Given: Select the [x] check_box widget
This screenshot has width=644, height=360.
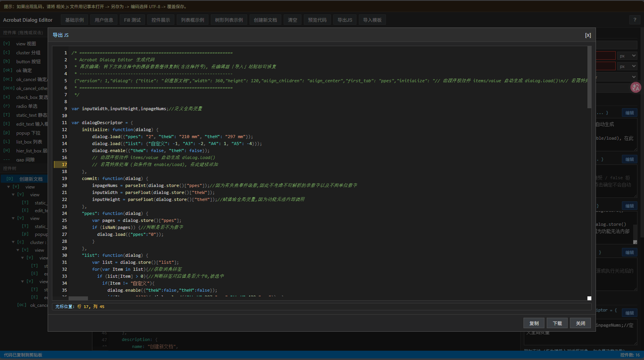Looking at the screenshot, I should (x=24, y=97).
